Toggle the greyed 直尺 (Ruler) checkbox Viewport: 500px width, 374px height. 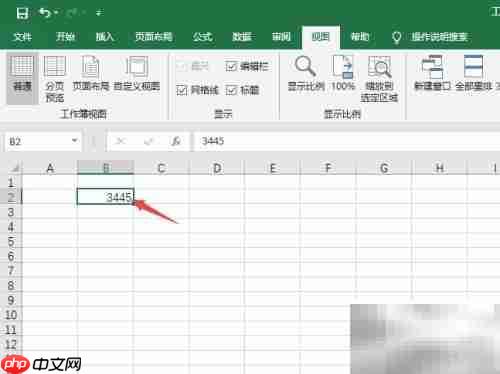click(x=192, y=66)
